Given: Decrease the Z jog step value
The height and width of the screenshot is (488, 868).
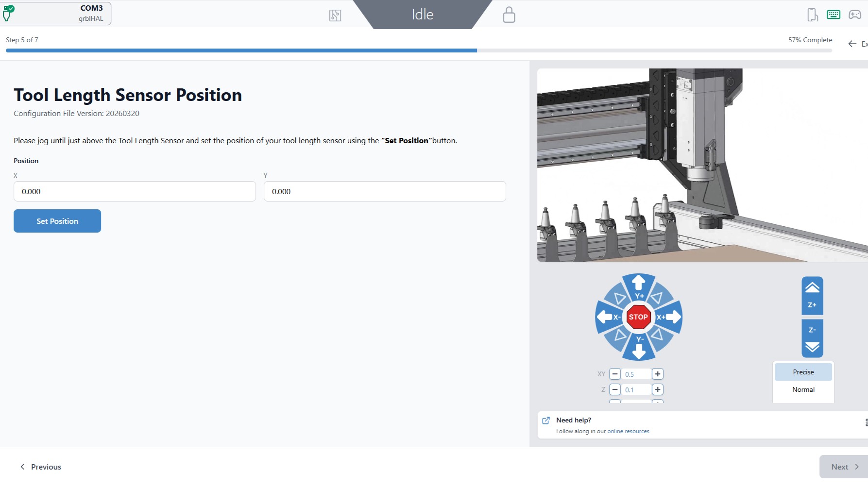Looking at the screenshot, I should tap(615, 389).
